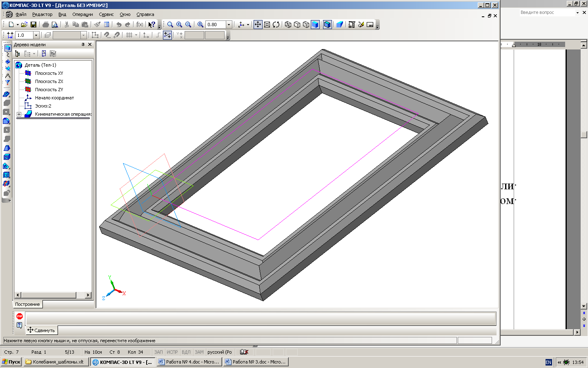Viewport: 588px width, 368px height.
Task: Switch compact panel to Measurements page
Action: pos(7,75)
